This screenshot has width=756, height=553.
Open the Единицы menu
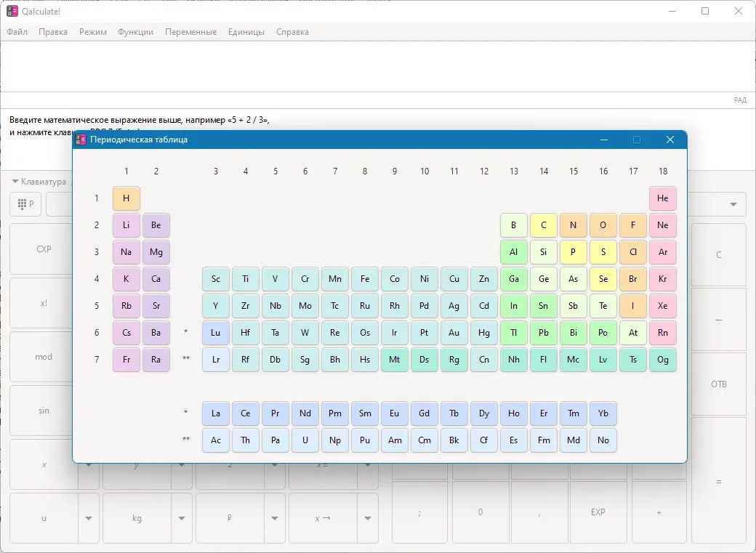tap(246, 32)
